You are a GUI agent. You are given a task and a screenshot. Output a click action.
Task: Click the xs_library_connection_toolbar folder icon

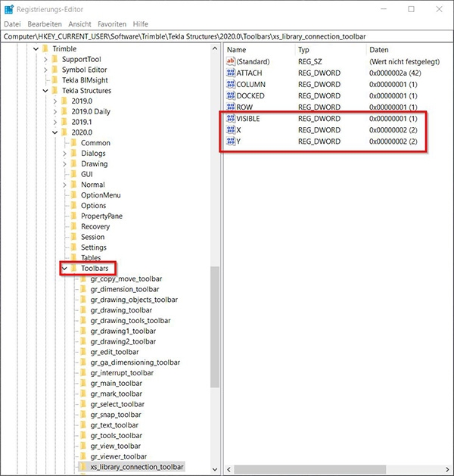83,467
